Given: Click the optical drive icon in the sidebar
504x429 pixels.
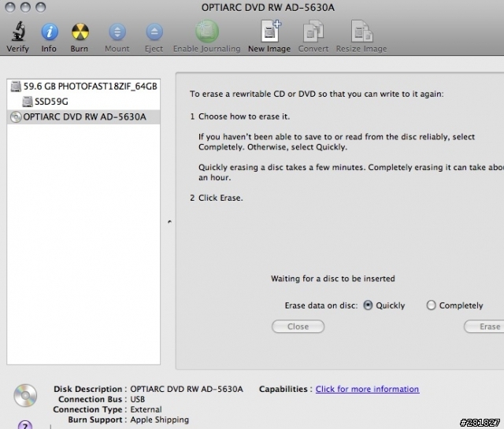Looking at the screenshot, I should (16, 117).
